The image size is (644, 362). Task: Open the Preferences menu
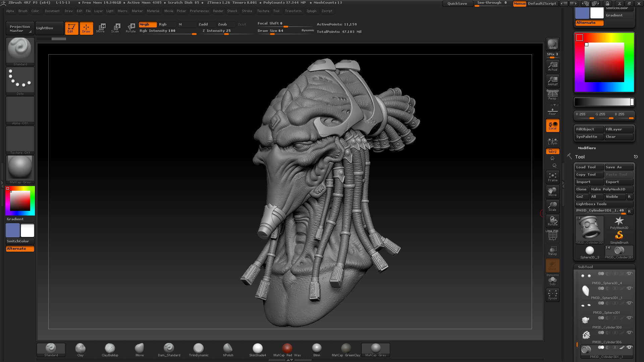199,11
